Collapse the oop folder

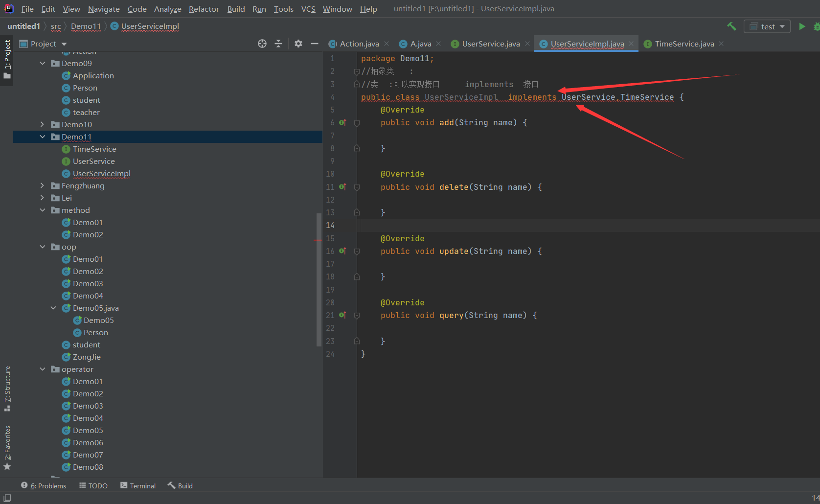43,247
